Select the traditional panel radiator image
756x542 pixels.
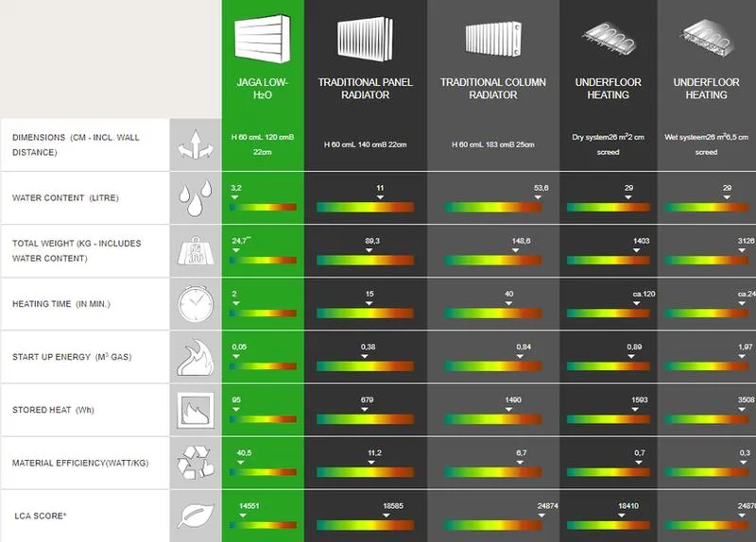pyautogui.click(x=365, y=39)
